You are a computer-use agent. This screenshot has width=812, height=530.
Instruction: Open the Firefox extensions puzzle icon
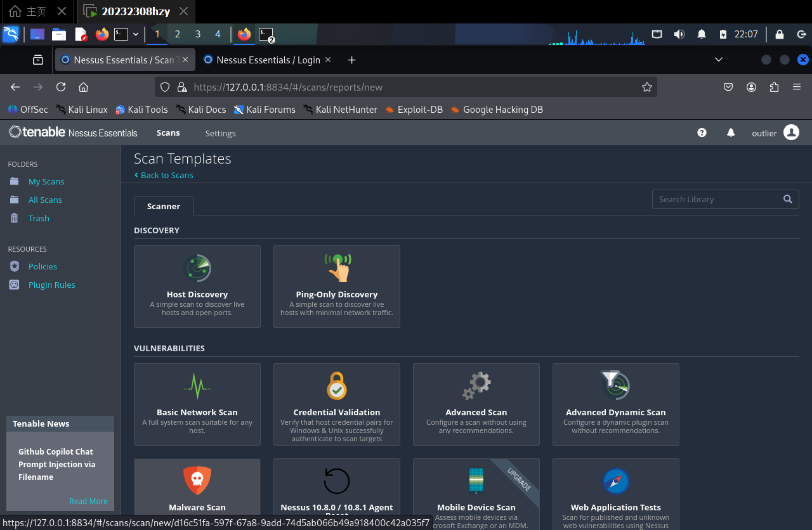[x=774, y=87]
